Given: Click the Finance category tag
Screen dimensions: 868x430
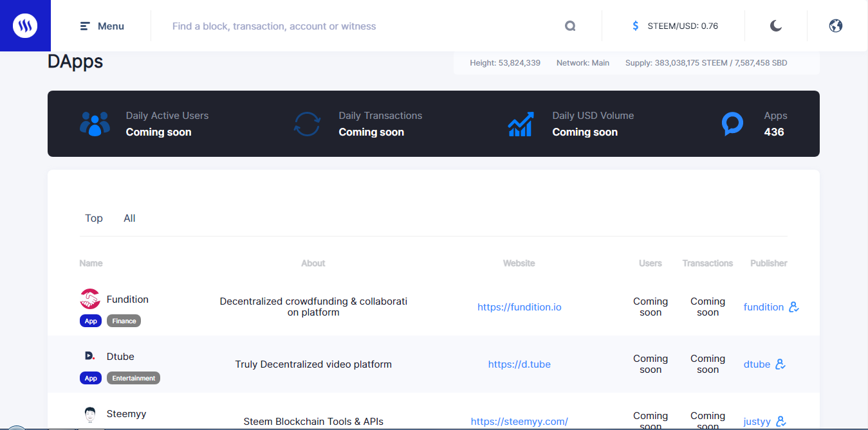Looking at the screenshot, I should pyautogui.click(x=124, y=321).
